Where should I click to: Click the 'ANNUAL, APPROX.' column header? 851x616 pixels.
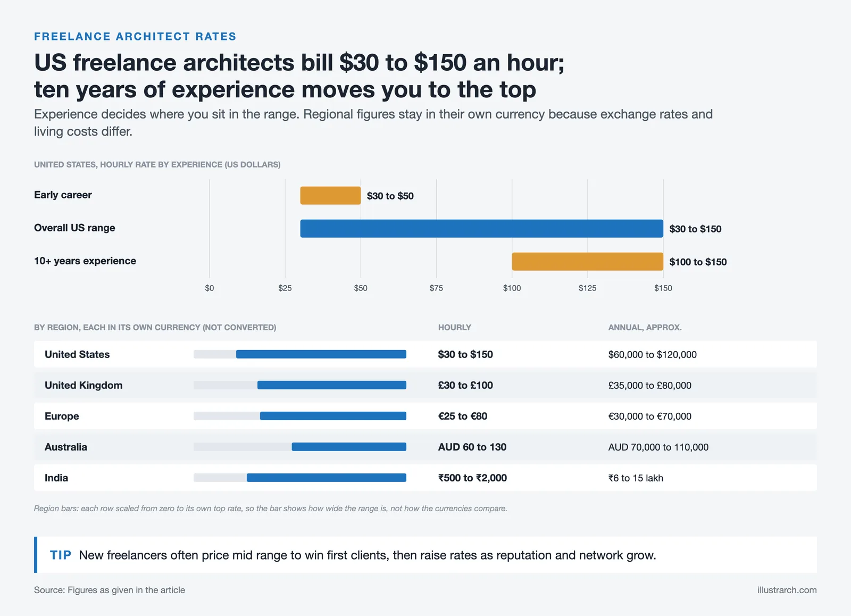pyautogui.click(x=645, y=327)
